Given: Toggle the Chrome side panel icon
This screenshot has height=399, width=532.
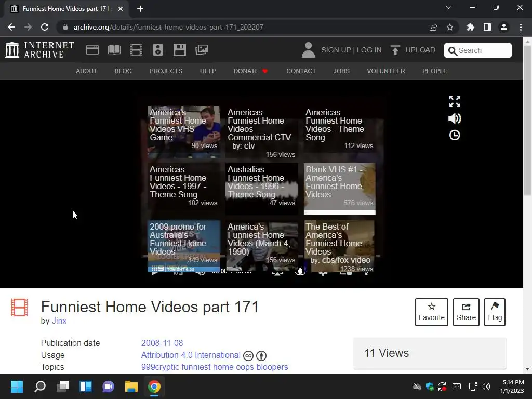Looking at the screenshot, I should point(487,27).
